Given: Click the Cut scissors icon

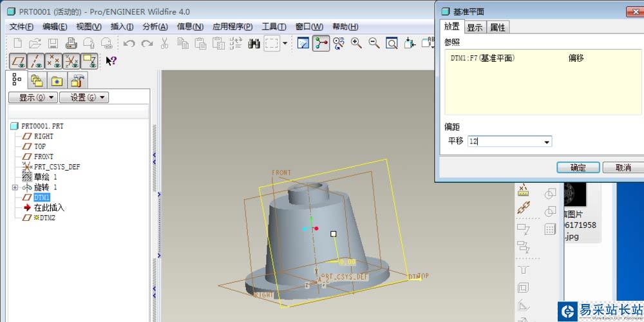Looking at the screenshot, I should [164, 43].
